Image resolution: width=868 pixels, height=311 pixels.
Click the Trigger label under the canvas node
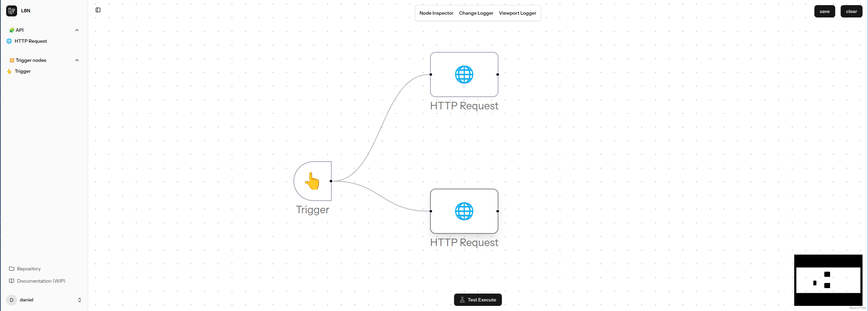click(x=313, y=209)
